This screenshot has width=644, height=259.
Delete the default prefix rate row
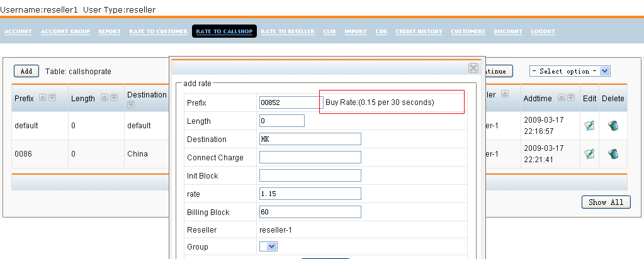[x=613, y=126]
